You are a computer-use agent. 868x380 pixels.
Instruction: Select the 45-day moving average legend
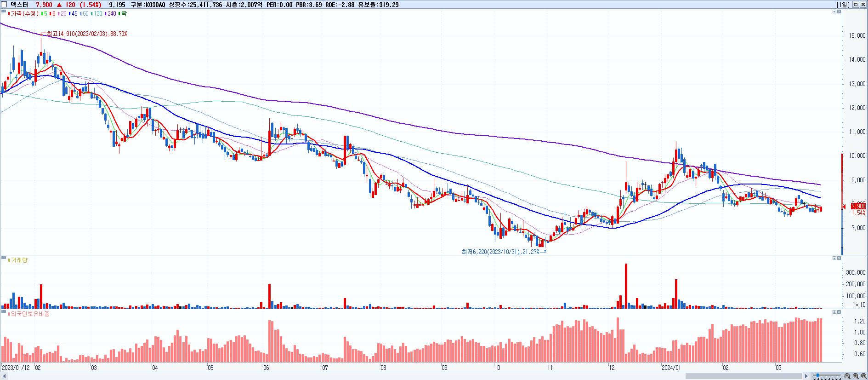point(73,14)
